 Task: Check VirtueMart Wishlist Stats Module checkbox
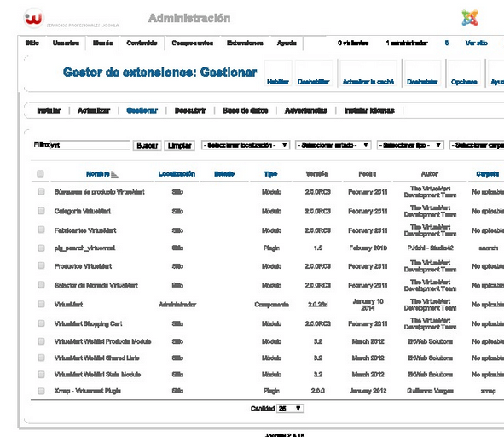(x=41, y=374)
